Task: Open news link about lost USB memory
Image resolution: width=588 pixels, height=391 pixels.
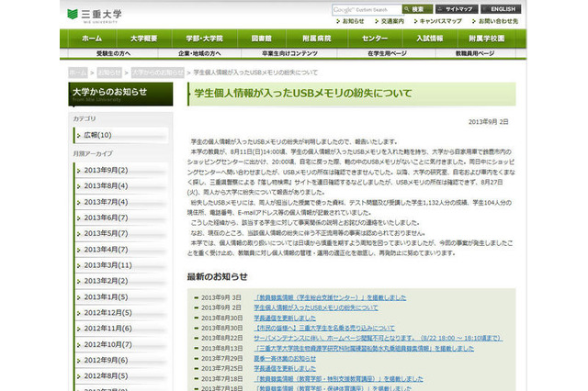Action: (316, 307)
